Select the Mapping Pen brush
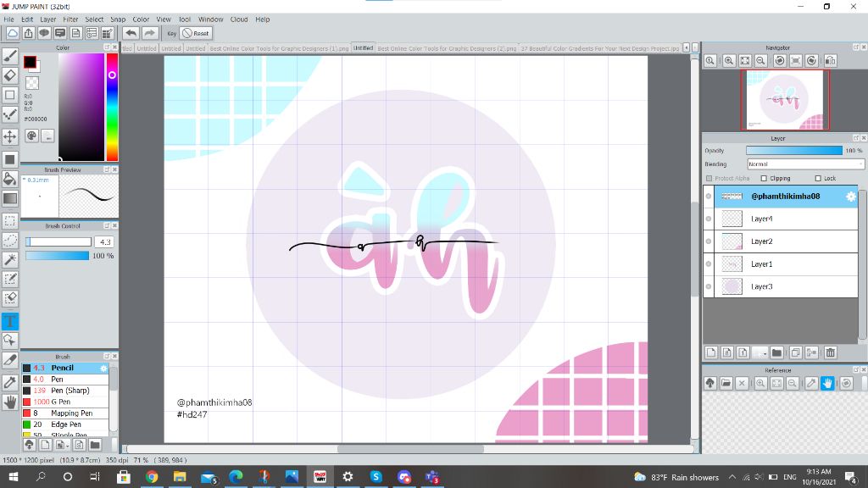868x488 pixels. (65, 413)
